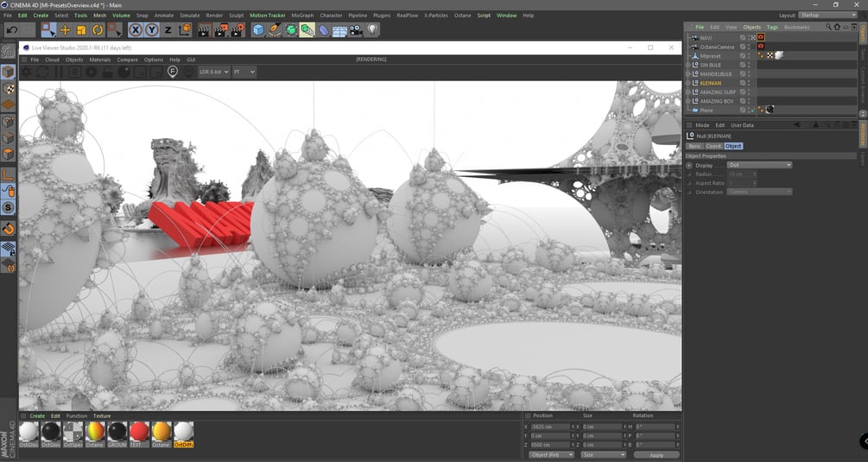Click Render View clapperboard icon
This screenshot has height=462, width=868.
(204, 30)
